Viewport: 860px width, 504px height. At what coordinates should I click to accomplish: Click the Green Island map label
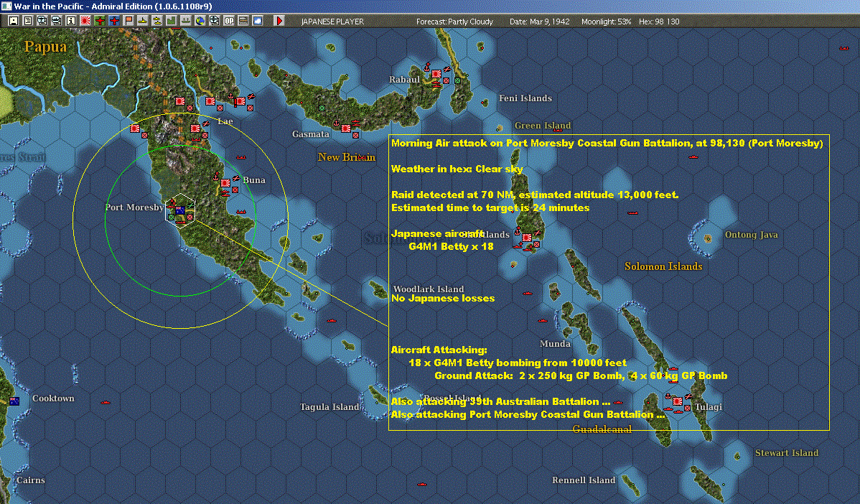[x=543, y=126]
